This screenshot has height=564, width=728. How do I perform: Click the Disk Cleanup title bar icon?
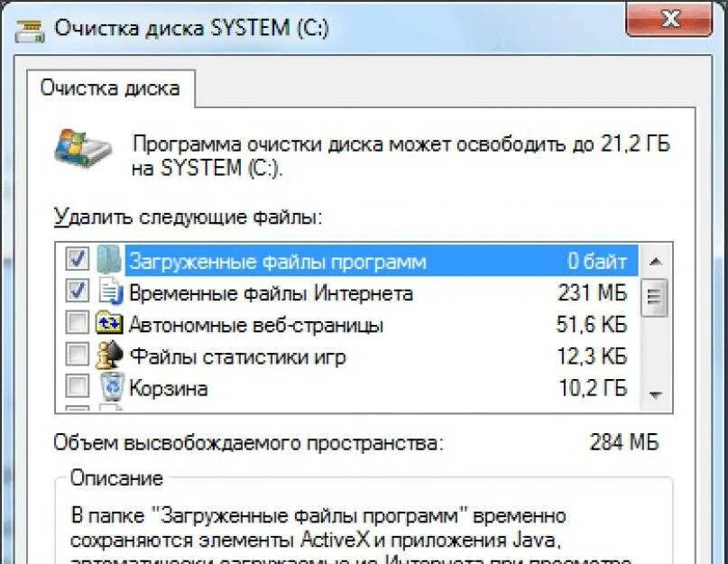pyautogui.click(x=29, y=31)
